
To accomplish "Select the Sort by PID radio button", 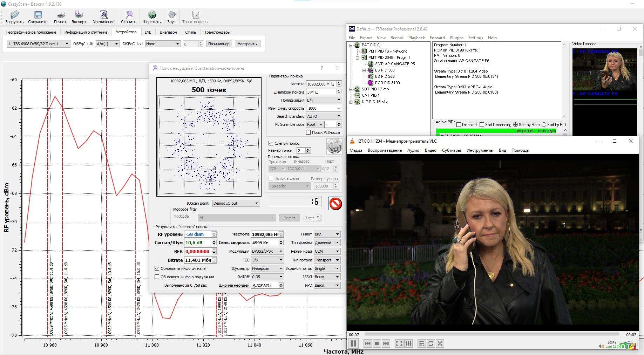I will (x=544, y=125).
